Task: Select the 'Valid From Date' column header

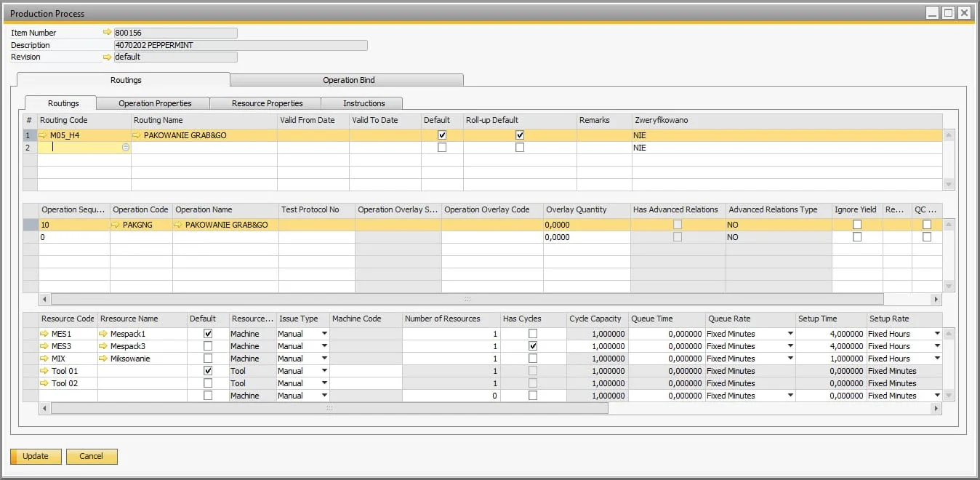Action: 313,120
